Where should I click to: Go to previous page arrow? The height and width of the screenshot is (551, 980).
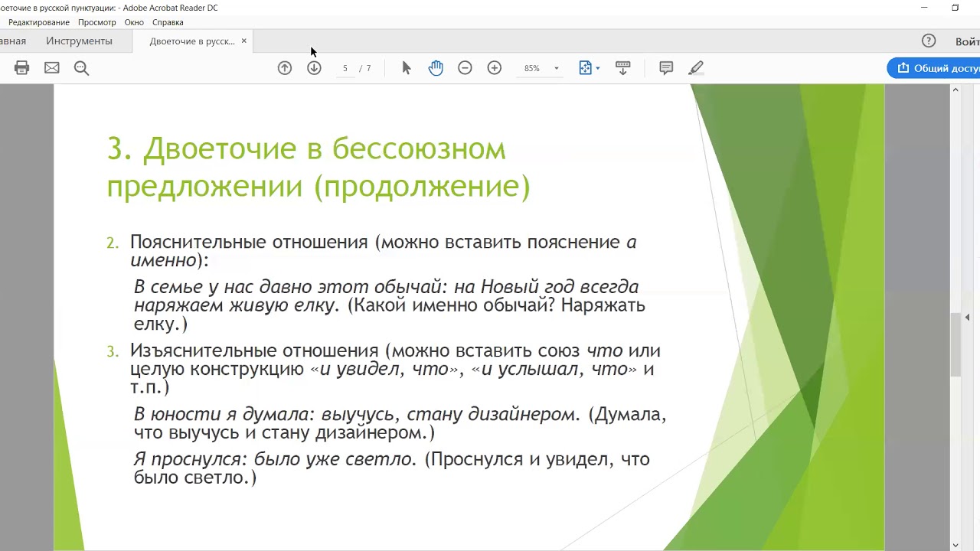285,68
